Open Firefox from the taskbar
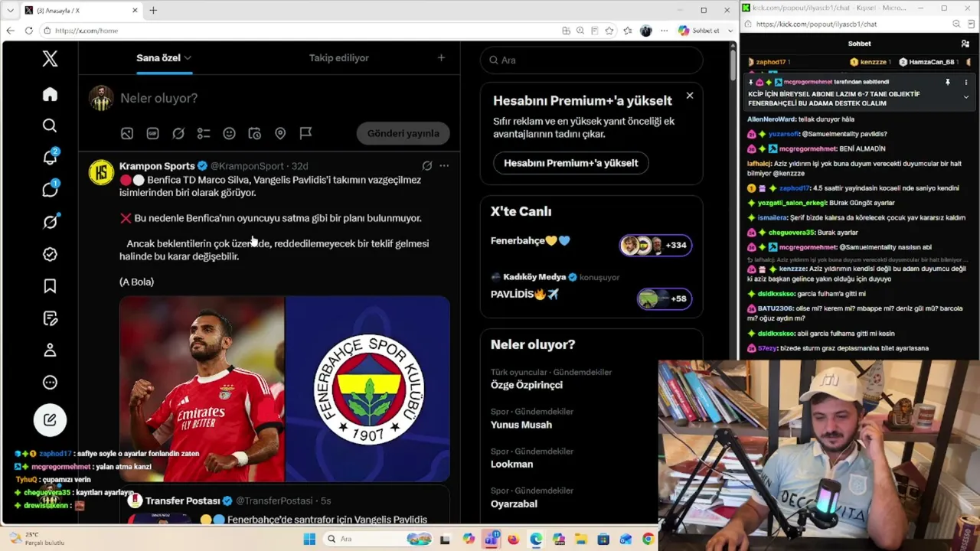Screen dimensions: 980x551 click(513, 539)
